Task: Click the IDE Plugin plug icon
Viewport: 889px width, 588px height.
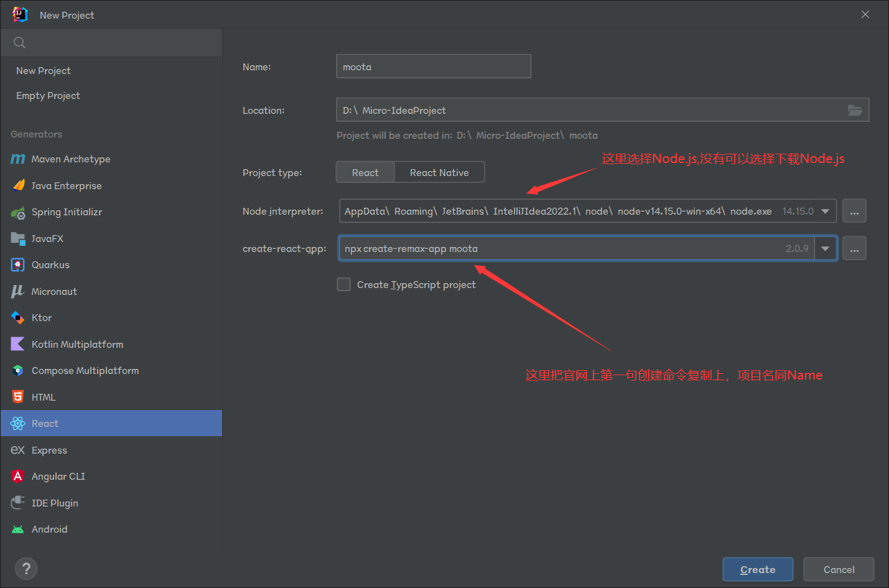Action: point(18,503)
